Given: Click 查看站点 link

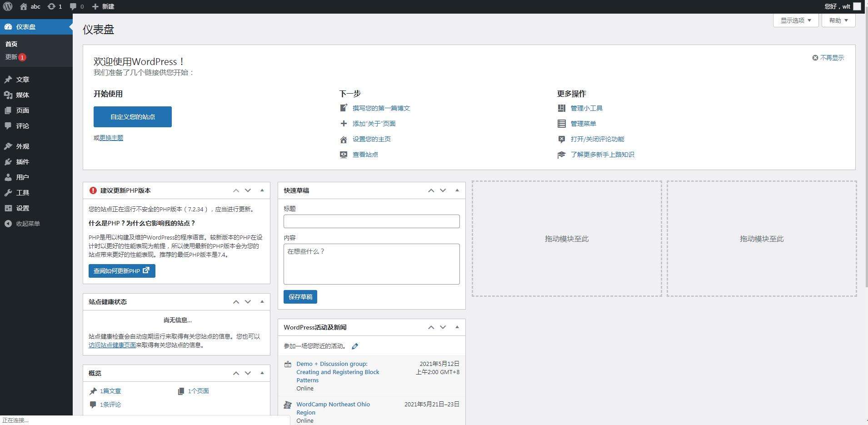Looking at the screenshot, I should pyautogui.click(x=365, y=155).
